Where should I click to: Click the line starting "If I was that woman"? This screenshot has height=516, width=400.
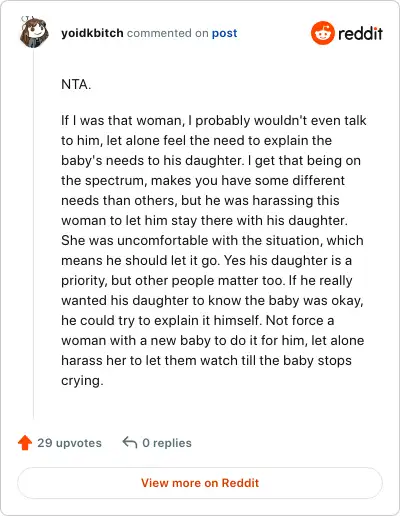click(214, 120)
